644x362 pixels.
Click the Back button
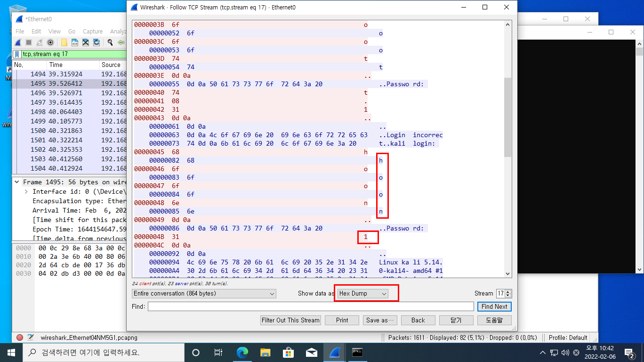point(418,320)
